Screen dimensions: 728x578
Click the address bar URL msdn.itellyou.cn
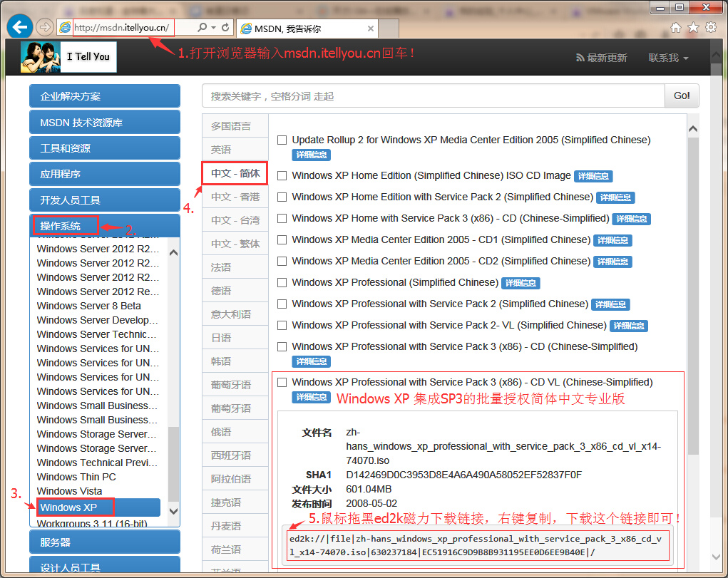(x=122, y=28)
